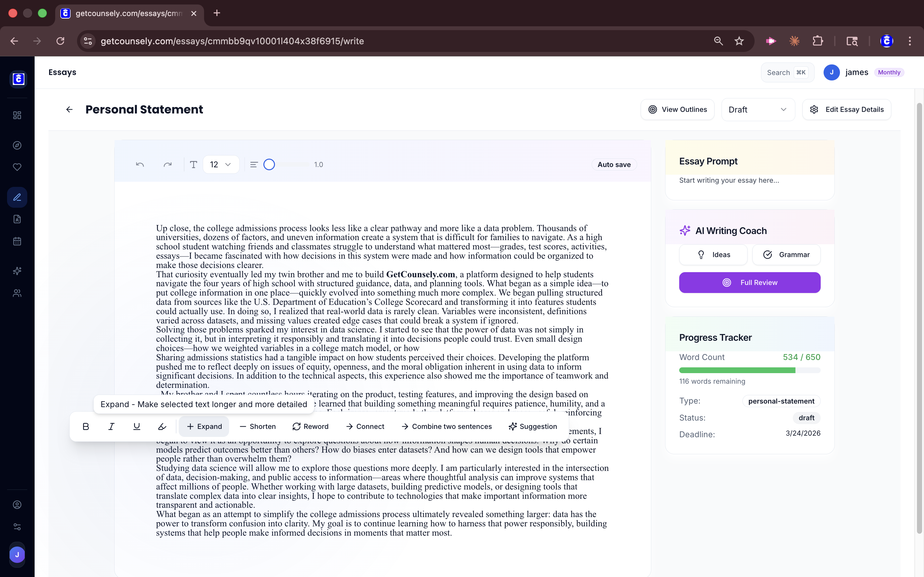Redo the last edit in the editor
The width and height of the screenshot is (924, 577).
168,164
